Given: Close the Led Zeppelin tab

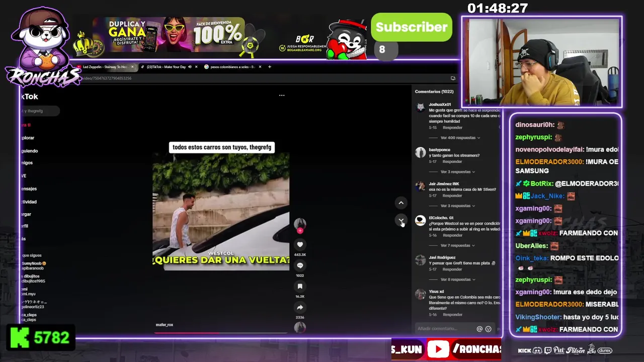Looking at the screenshot, I should (x=133, y=67).
